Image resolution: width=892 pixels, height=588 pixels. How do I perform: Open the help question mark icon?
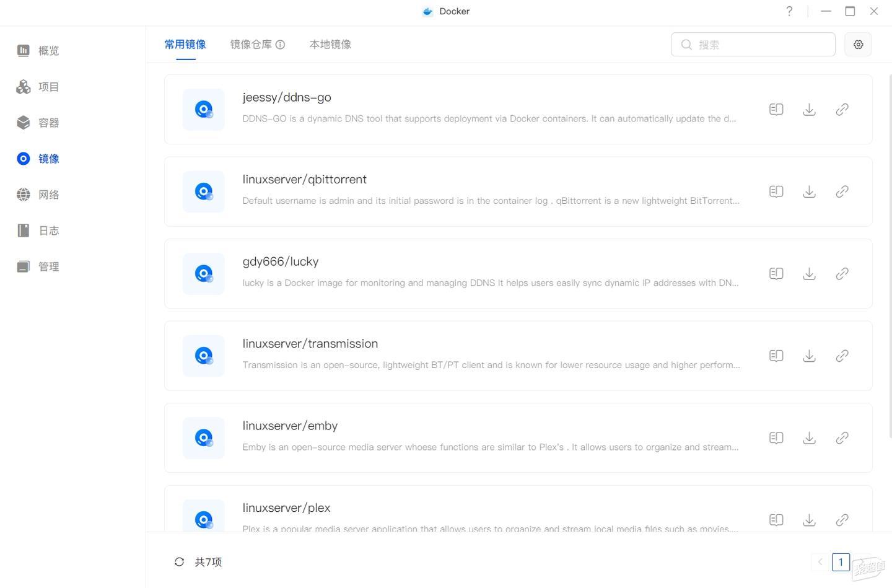pos(789,11)
